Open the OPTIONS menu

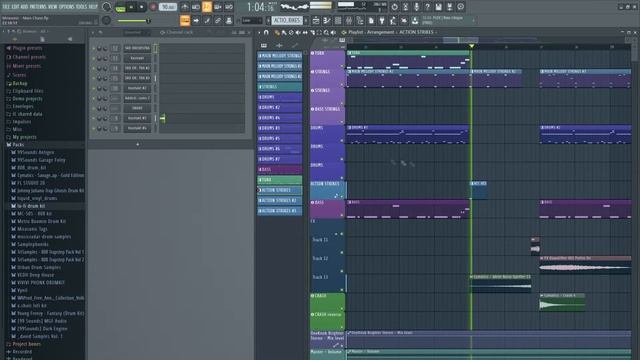(67, 7)
